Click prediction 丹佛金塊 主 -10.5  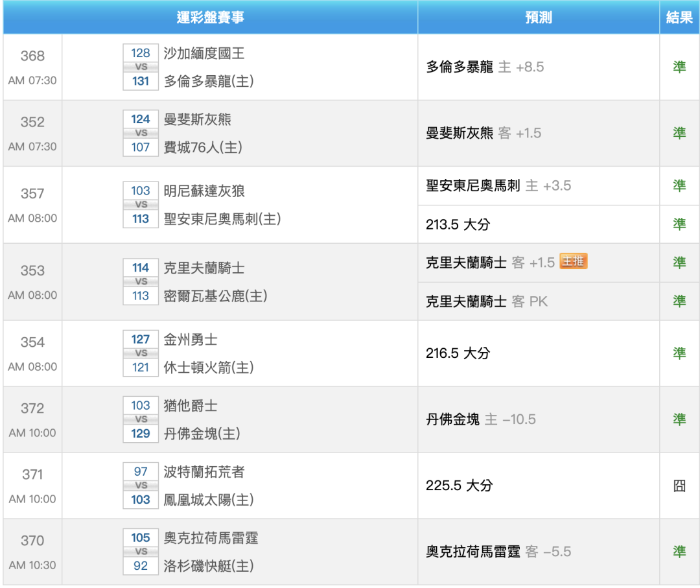click(x=481, y=419)
